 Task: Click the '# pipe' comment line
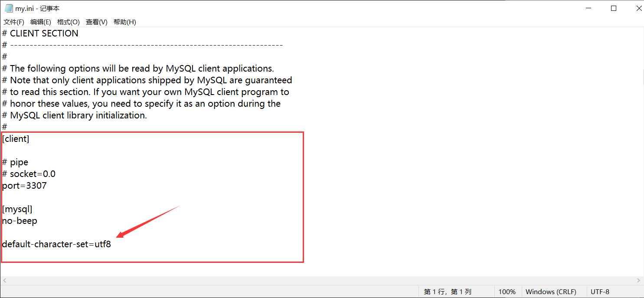point(15,162)
